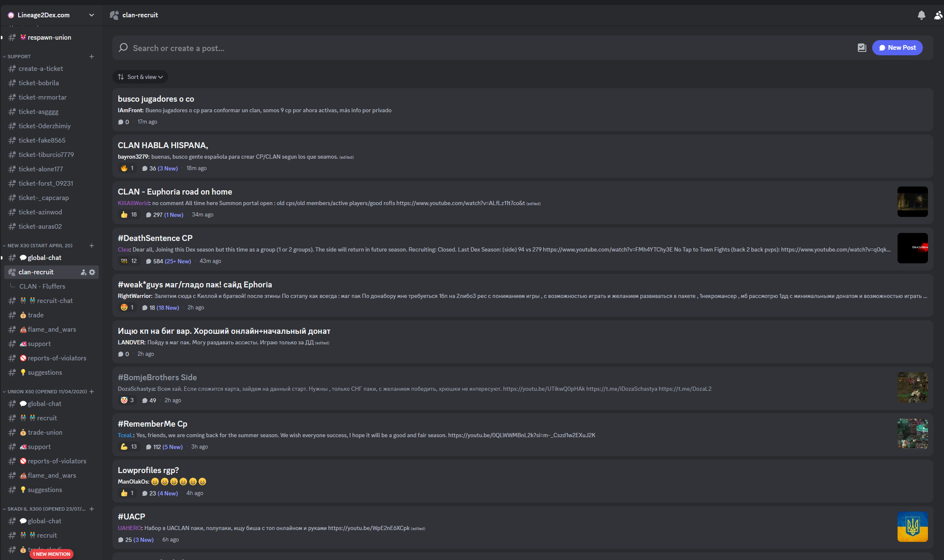Switch to the flame_and_wars channel under NEW X30

(52, 330)
